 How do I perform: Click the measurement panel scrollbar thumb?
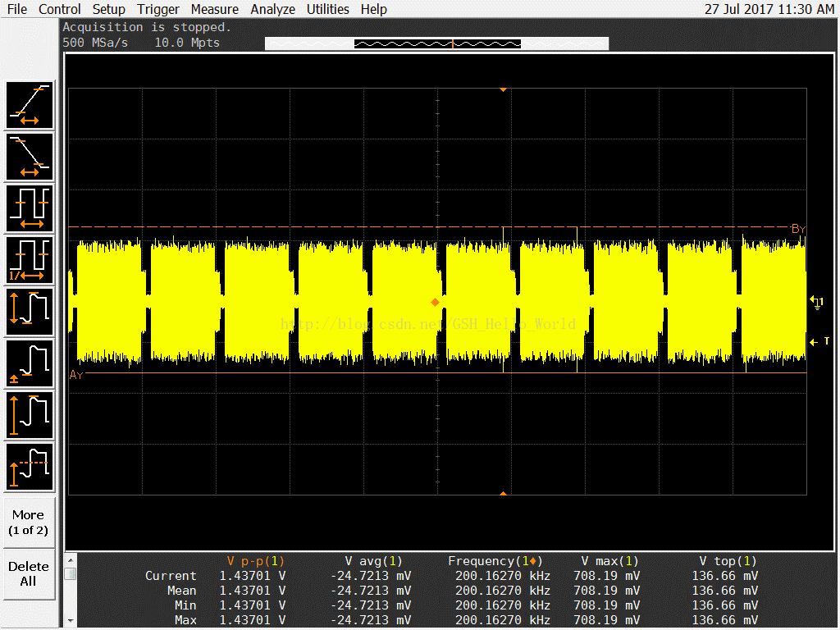[71, 573]
